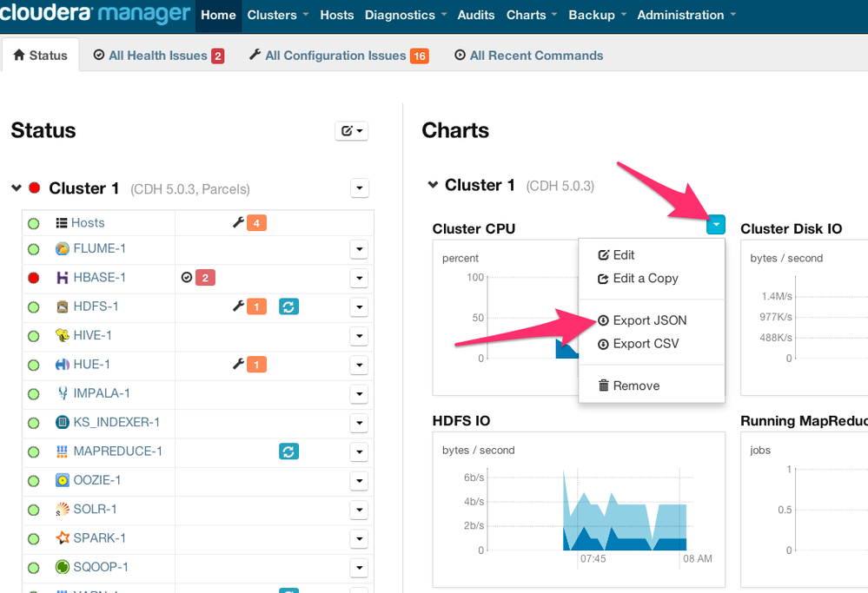Click the HUE-1 wrench configuration warning
This screenshot has width=868, height=593.
pyautogui.click(x=239, y=365)
